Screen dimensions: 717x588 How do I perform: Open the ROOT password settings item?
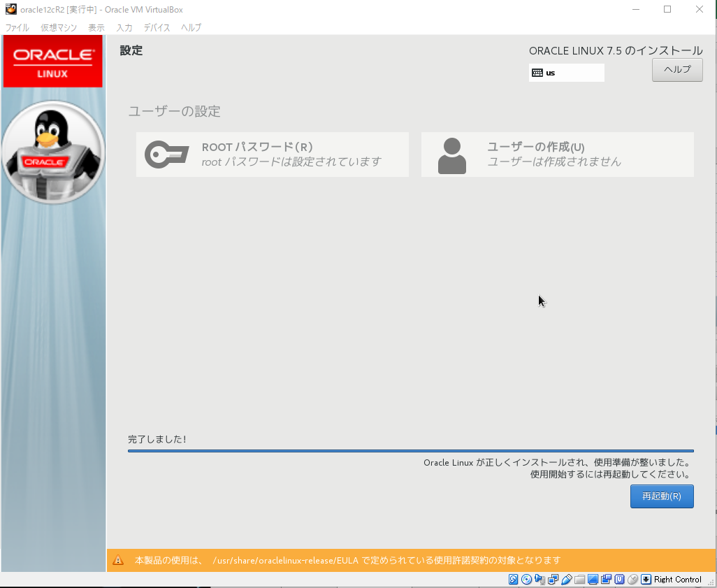(x=272, y=154)
